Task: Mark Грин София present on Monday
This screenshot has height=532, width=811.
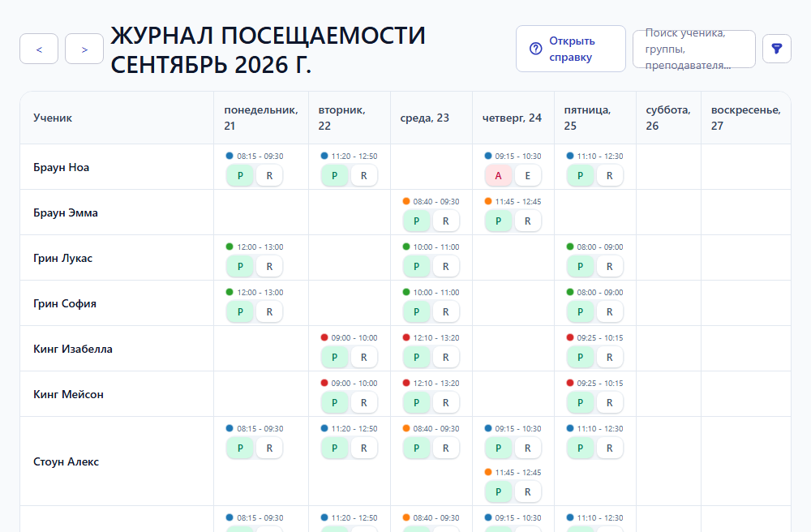Action: coord(240,312)
